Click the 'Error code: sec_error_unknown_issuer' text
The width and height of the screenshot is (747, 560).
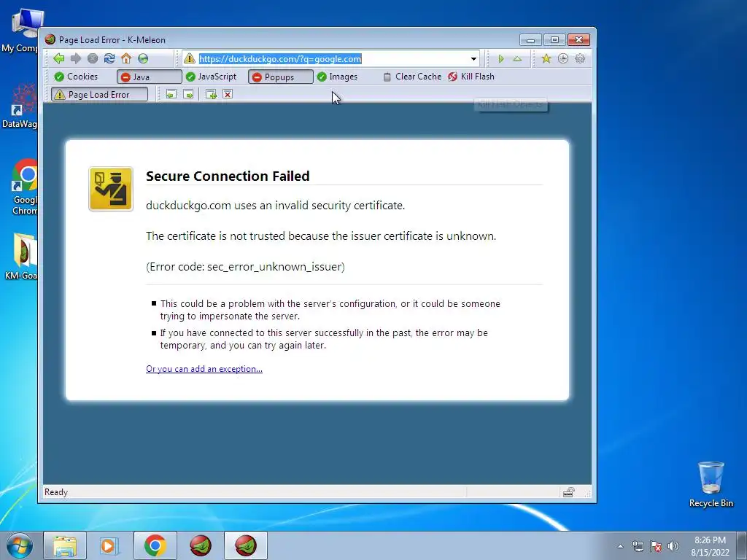coord(245,267)
